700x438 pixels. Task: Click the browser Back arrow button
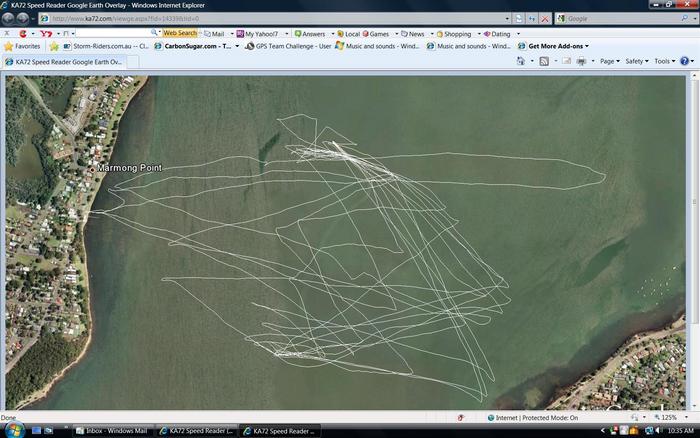8,18
